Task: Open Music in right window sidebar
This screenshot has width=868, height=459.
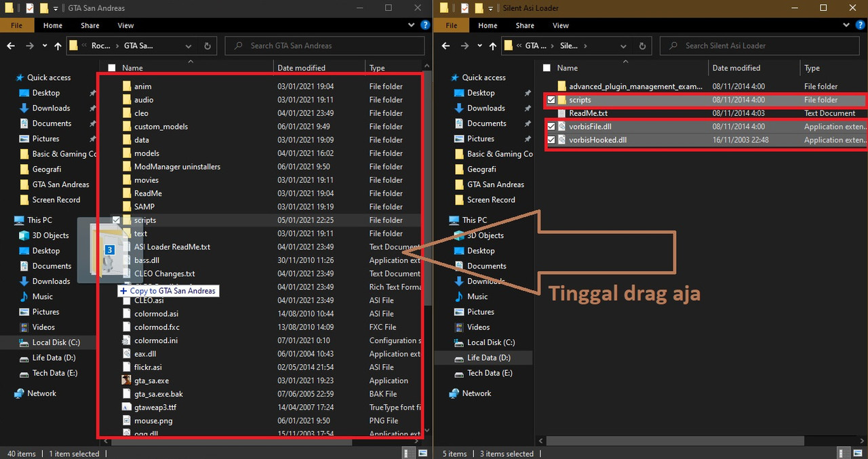Action: 477,297
